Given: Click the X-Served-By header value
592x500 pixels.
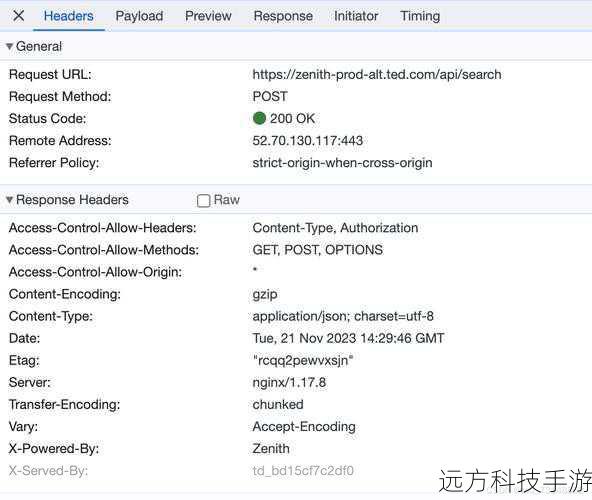Looking at the screenshot, I should (303, 471).
